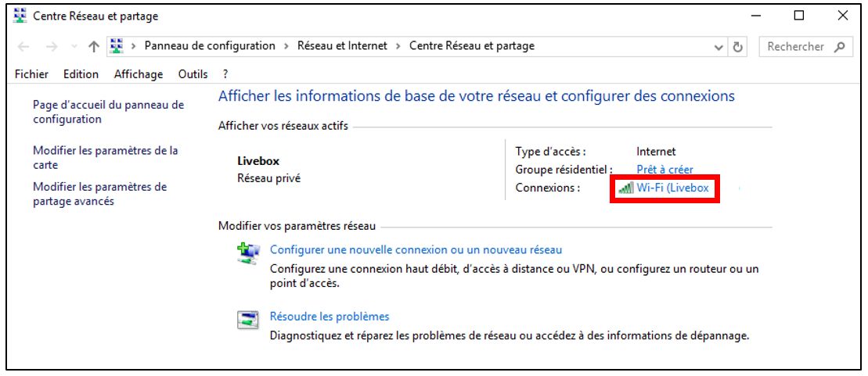The width and height of the screenshot is (868, 376).
Task: Expand the address bar history dropdown
Action: pyautogui.click(x=719, y=48)
